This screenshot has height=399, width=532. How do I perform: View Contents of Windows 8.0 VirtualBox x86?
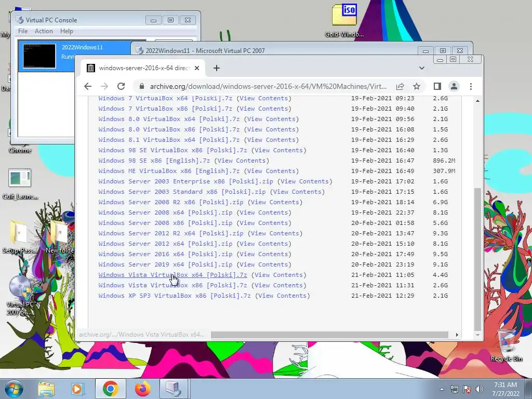pyautogui.click(x=271, y=129)
